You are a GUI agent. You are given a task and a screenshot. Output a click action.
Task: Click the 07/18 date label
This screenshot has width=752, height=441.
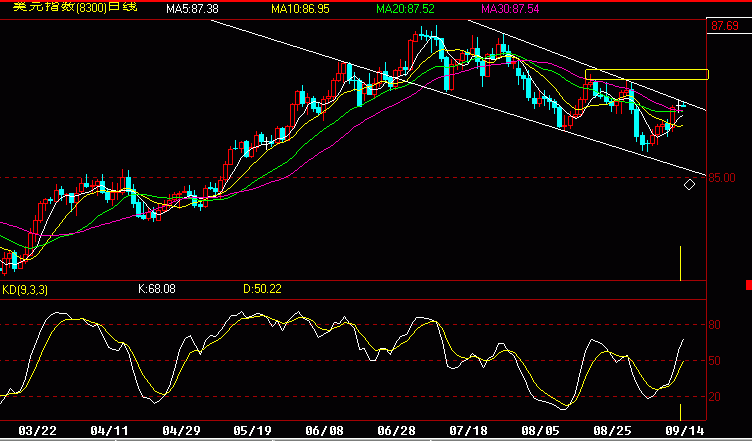tap(469, 430)
